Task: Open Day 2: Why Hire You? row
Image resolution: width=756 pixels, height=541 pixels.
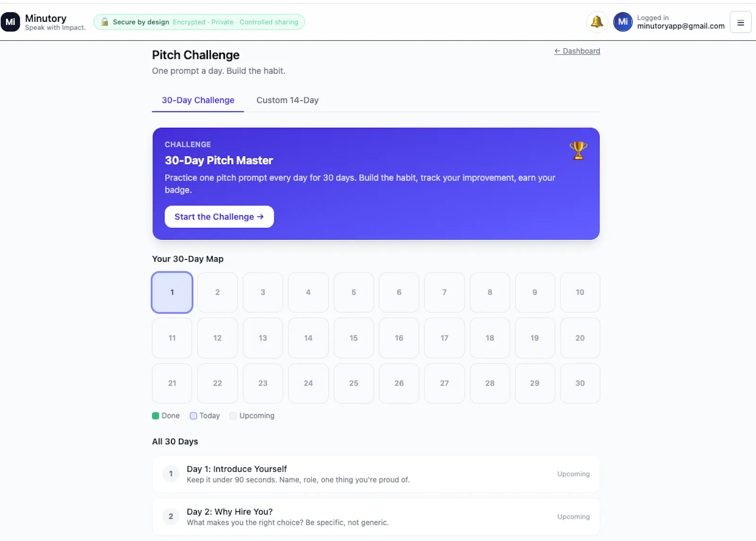Action: tap(376, 516)
